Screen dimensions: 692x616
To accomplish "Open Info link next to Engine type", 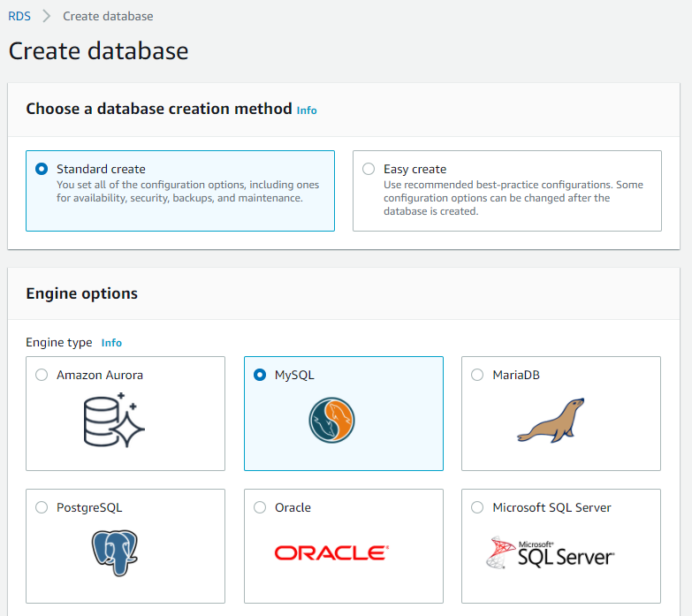I will coord(111,343).
